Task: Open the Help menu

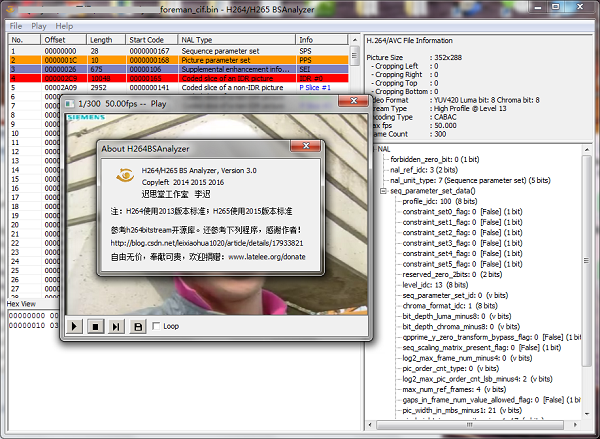Action: [x=64, y=26]
